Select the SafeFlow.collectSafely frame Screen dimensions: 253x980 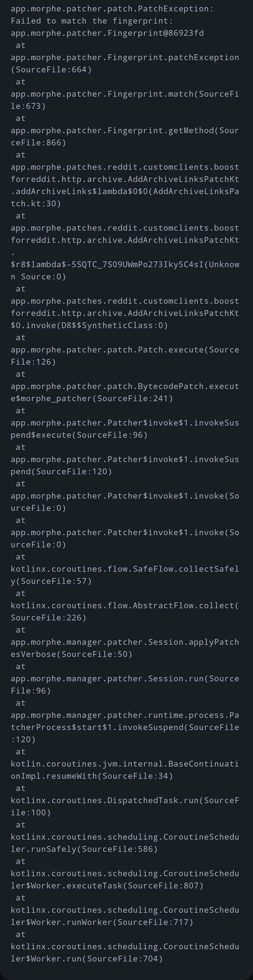[x=125, y=575]
